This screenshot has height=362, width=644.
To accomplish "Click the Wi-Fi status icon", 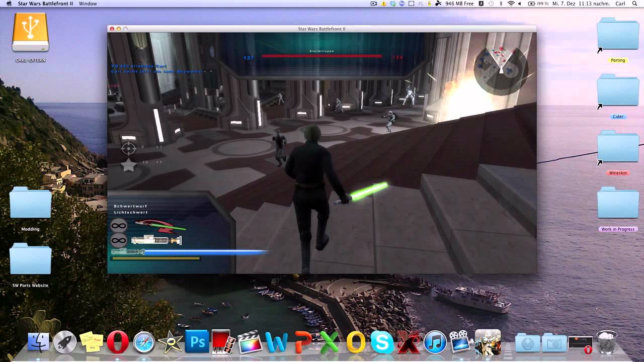I will click(511, 4).
